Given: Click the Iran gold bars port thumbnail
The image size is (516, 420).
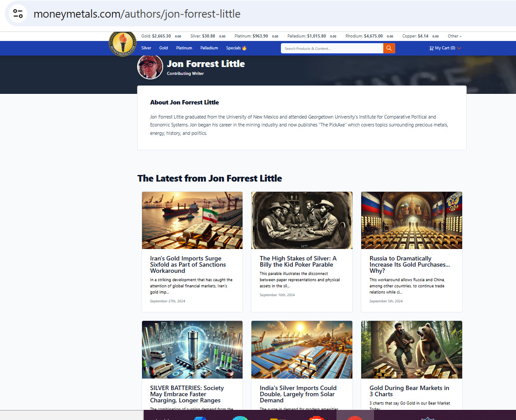Looking at the screenshot, I should [192, 220].
